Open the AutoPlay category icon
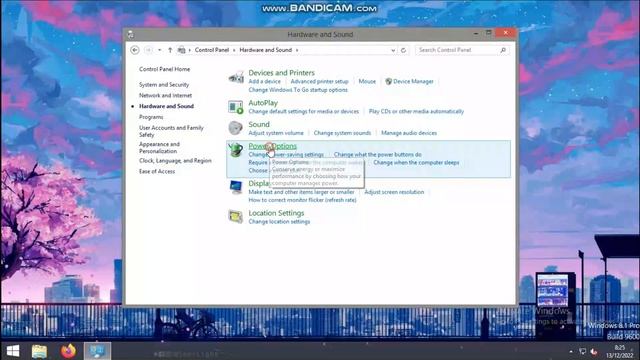Viewport: 640px width, 360px height. [236, 107]
